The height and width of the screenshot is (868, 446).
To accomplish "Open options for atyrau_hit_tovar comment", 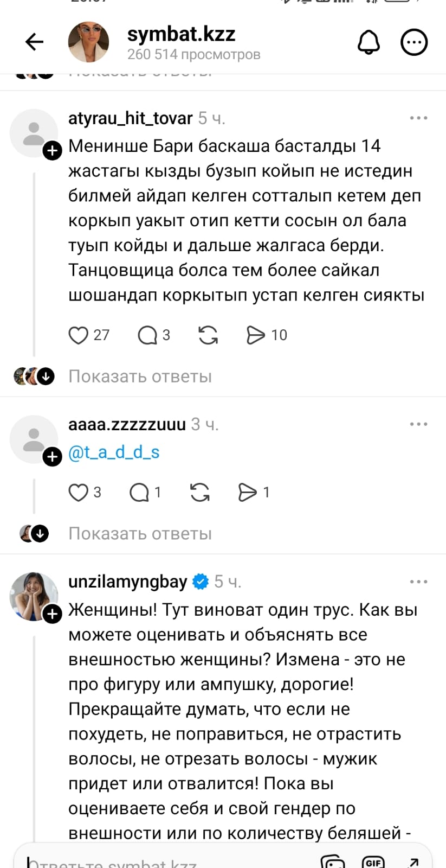I will click(418, 118).
